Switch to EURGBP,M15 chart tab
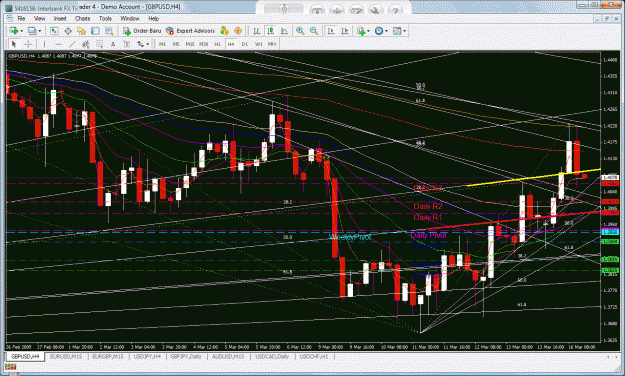The image size is (625, 376). click(x=108, y=356)
